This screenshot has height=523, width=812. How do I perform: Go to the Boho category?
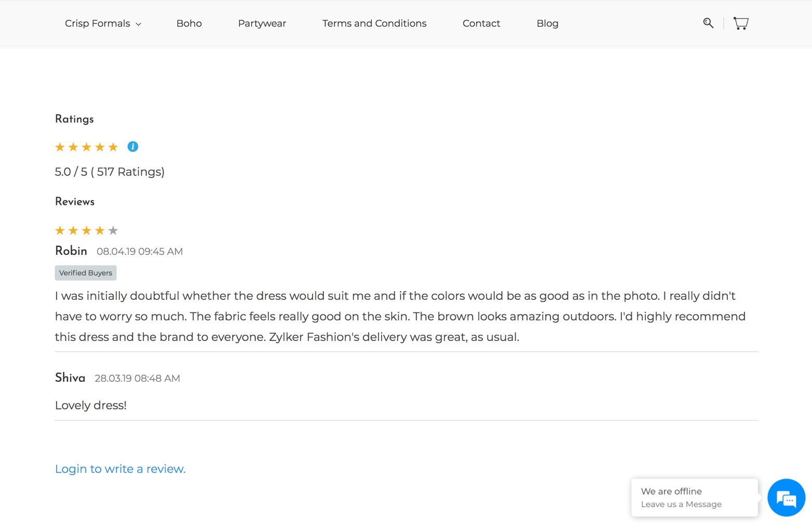[x=189, y=23]
